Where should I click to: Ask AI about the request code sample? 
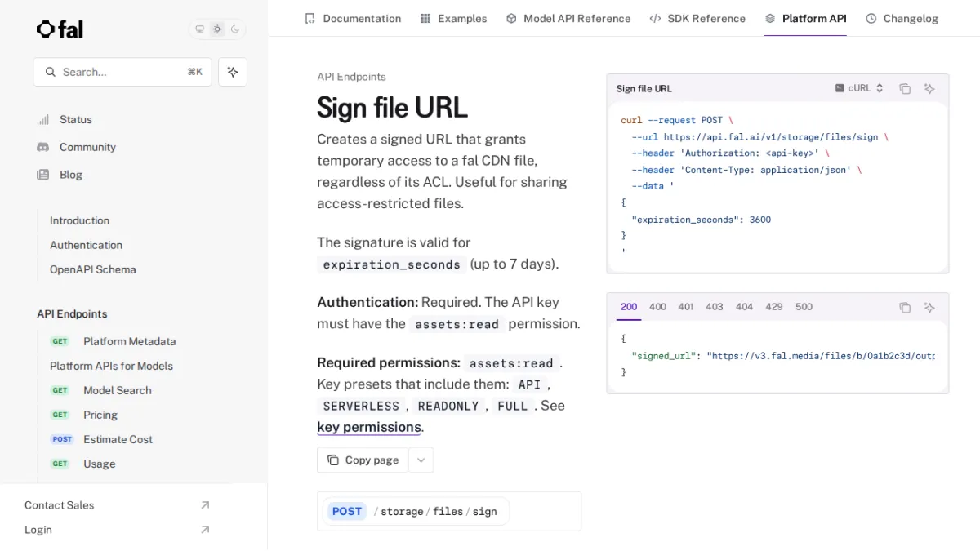tap(929, 88)
